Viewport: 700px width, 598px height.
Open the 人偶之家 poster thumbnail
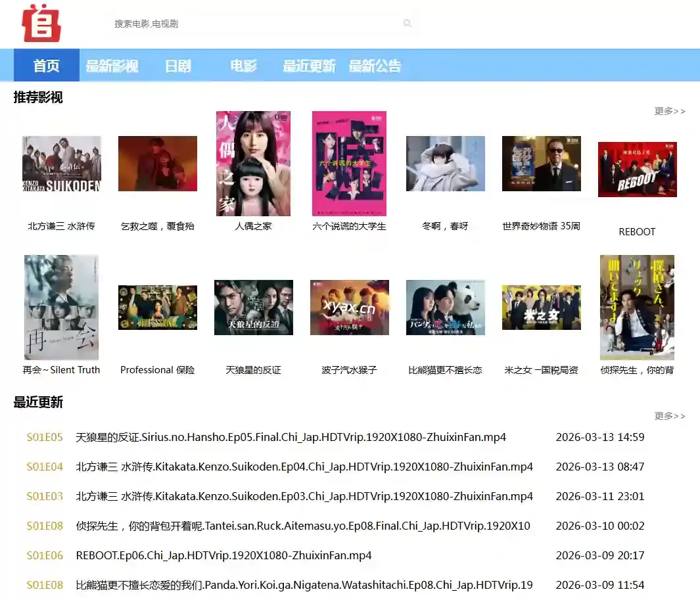[x=253, y=163]
